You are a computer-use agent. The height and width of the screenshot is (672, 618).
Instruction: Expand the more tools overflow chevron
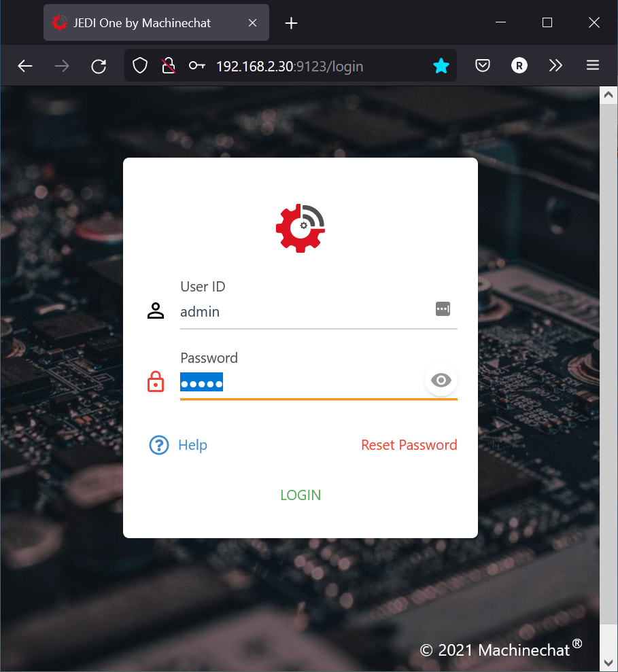point(555,66)
